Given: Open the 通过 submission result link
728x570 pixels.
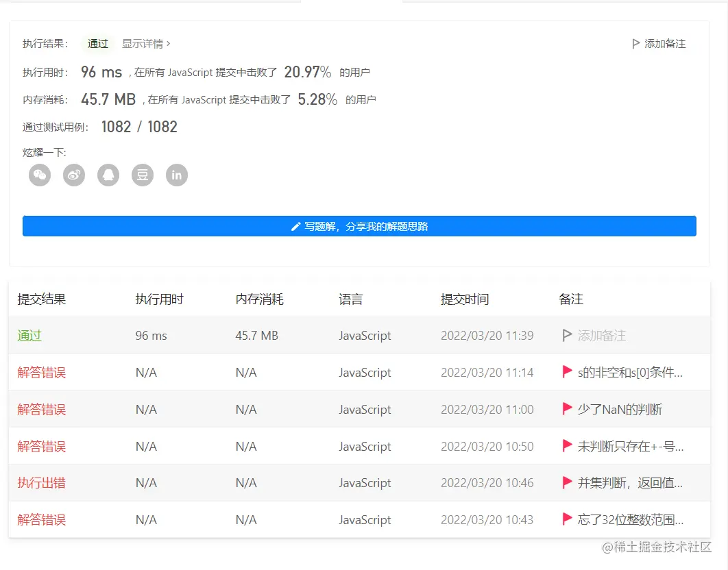Looking at the screenshot, I should point(29,336).
